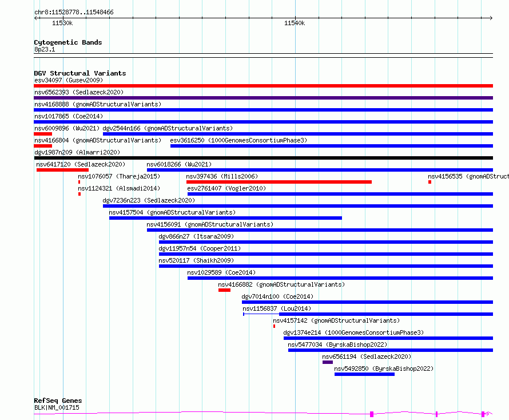Open nsv1124321 (Alsmadi2014) label
Viewport: 509px width, 420px height.
click(x=119, y=188)
